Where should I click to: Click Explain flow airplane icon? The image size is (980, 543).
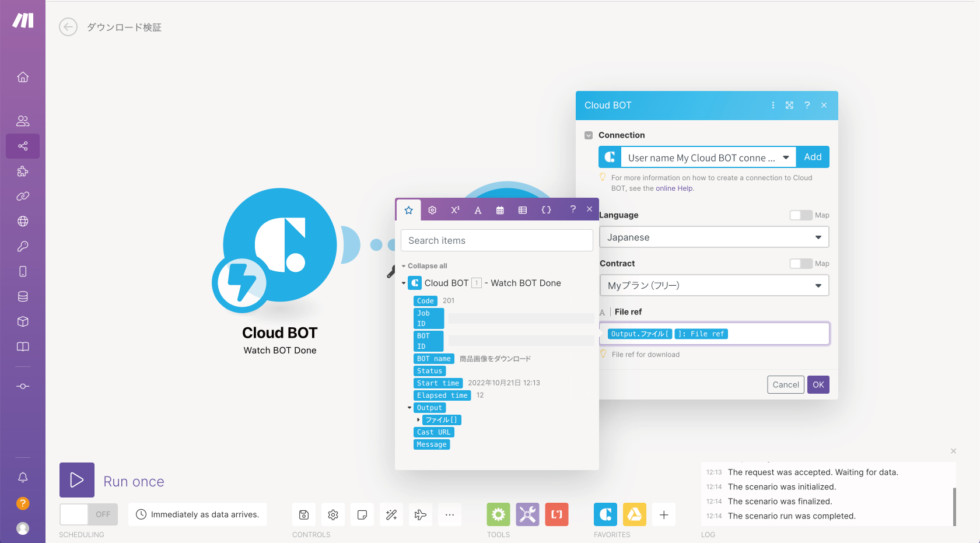421,514
